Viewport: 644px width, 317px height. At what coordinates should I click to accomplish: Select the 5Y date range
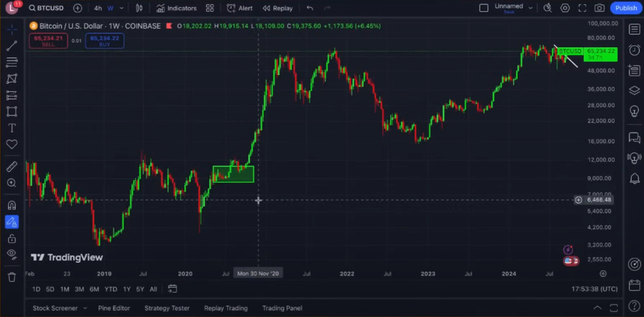[140, 289]
